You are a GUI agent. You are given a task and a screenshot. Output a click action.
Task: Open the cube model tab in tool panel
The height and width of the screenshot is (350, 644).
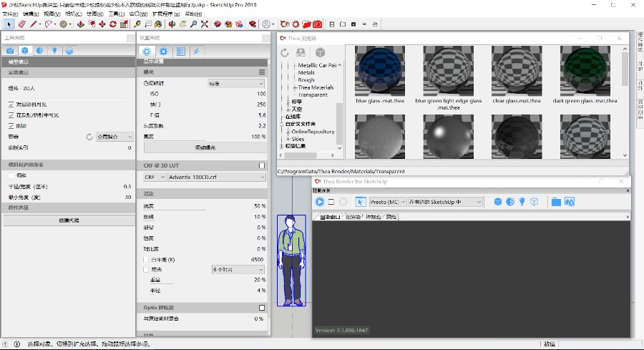click(x=25, y=51)
